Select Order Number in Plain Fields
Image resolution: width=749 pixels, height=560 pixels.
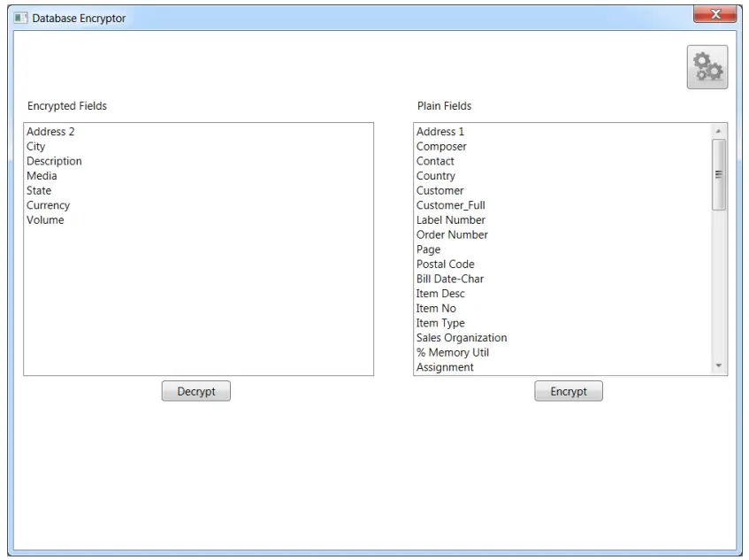point(452,235)
